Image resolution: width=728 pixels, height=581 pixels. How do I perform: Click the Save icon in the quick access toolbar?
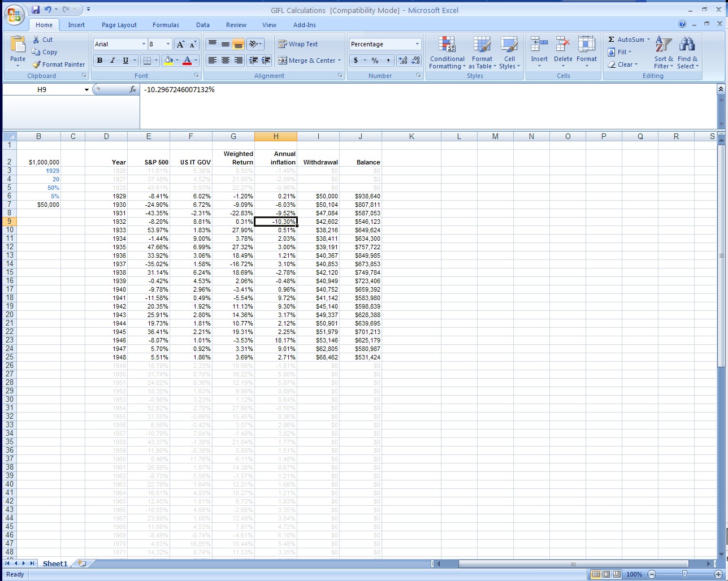coord(36,10)
